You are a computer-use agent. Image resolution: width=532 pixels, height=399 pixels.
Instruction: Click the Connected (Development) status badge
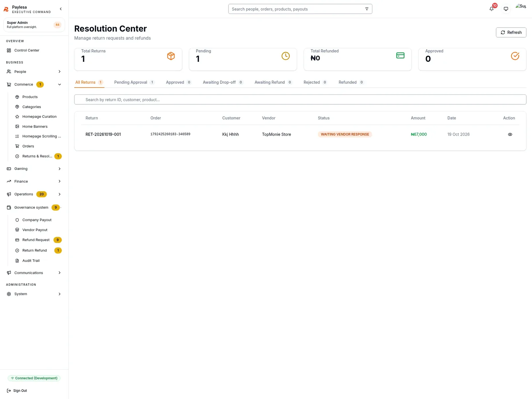(34, 378)
